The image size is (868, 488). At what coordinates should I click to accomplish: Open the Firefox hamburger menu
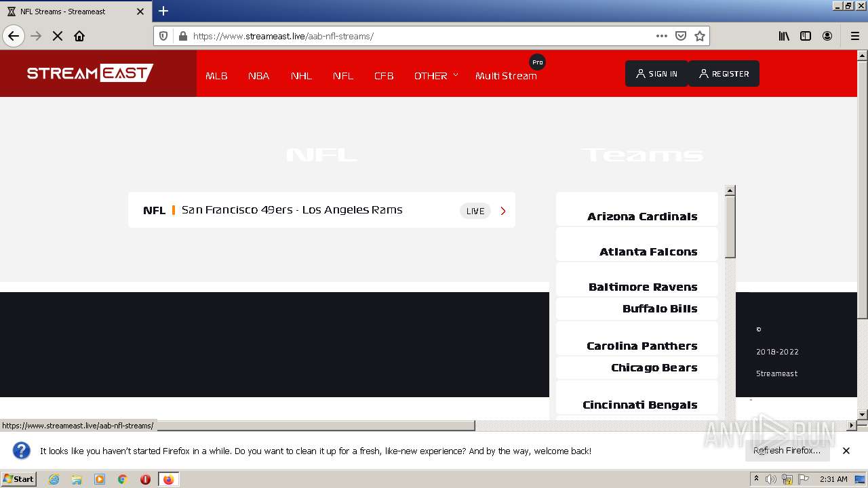point(854,36)
